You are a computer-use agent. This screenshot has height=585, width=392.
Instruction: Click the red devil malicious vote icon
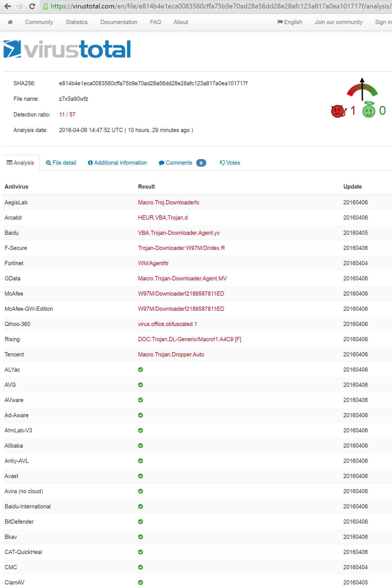pos(338,111)
